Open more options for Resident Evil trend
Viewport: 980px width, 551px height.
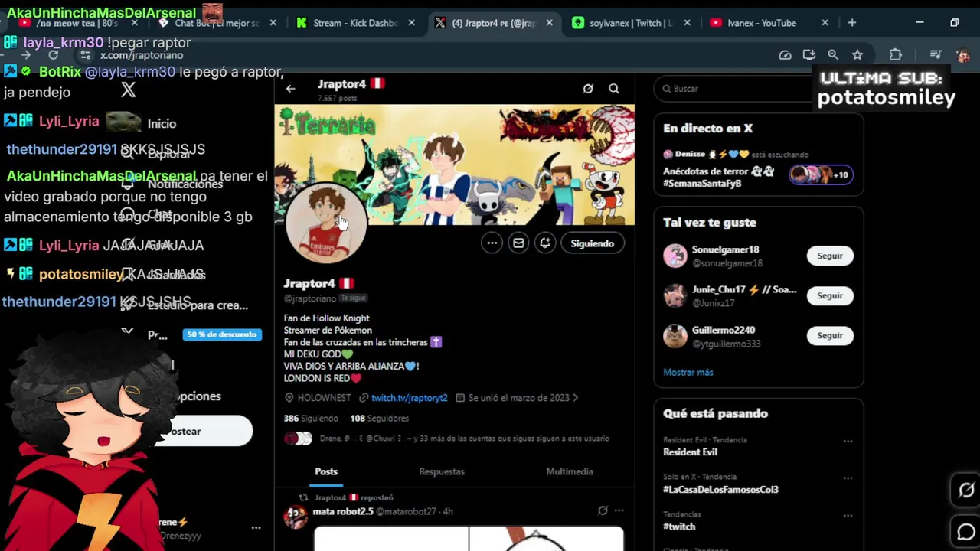tap(848, 442)
